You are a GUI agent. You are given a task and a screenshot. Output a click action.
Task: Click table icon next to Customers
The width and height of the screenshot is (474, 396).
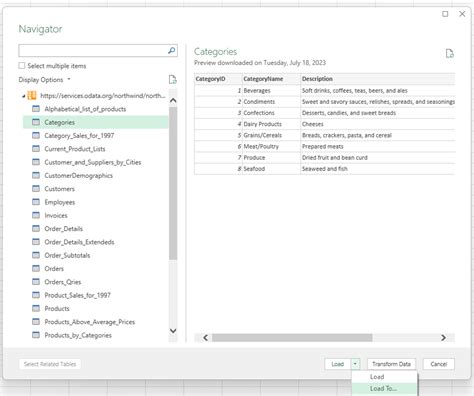point(36,189)
